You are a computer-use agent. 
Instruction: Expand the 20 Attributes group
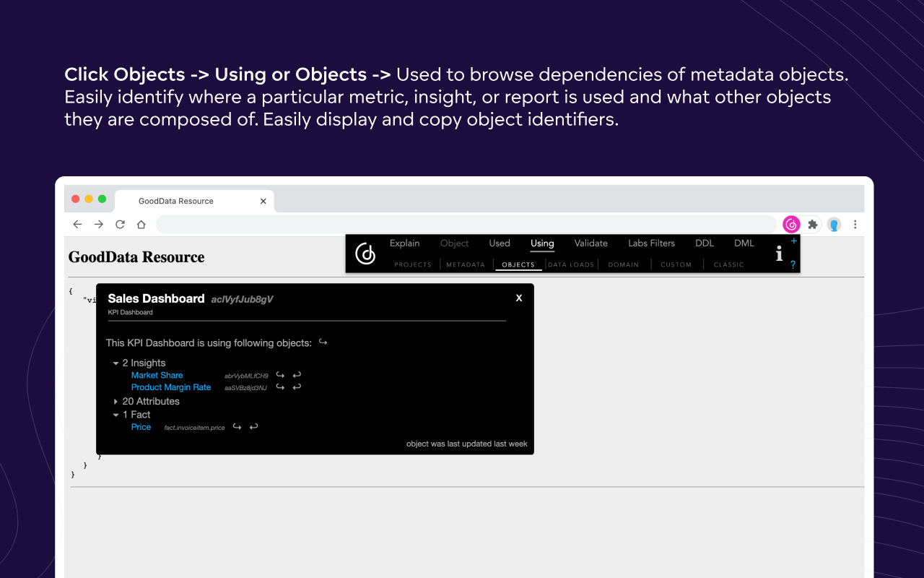pos(116,402)
